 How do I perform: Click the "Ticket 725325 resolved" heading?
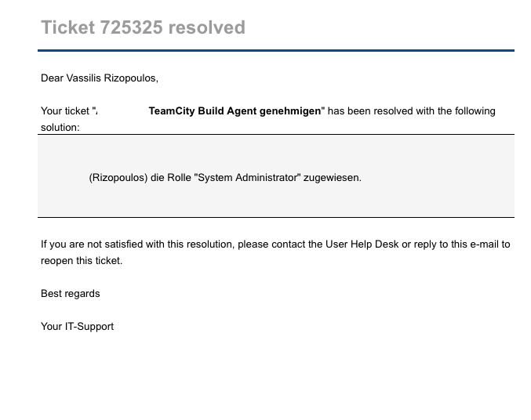tap(143, 27)
